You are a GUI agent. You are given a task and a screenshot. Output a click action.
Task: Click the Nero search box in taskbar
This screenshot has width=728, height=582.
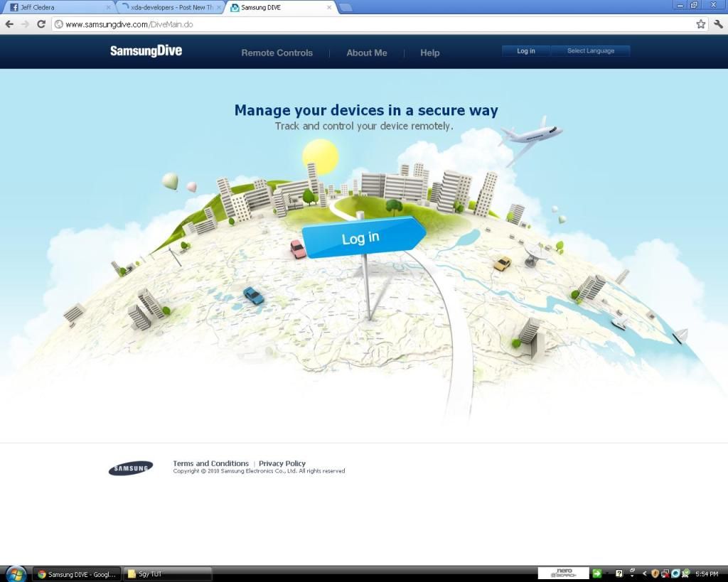(x=564, y=573)
